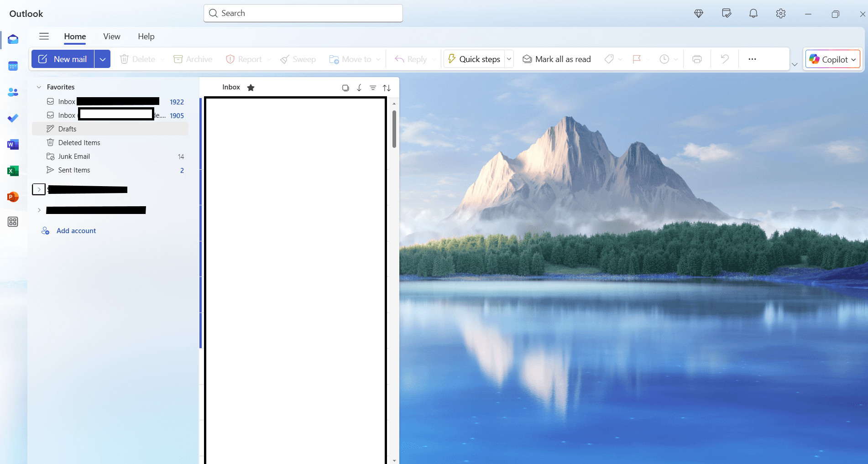The width and height of the screenshot is (868, 464).
Task: Launch Excel from the sidebar
Action: point(13,171)
